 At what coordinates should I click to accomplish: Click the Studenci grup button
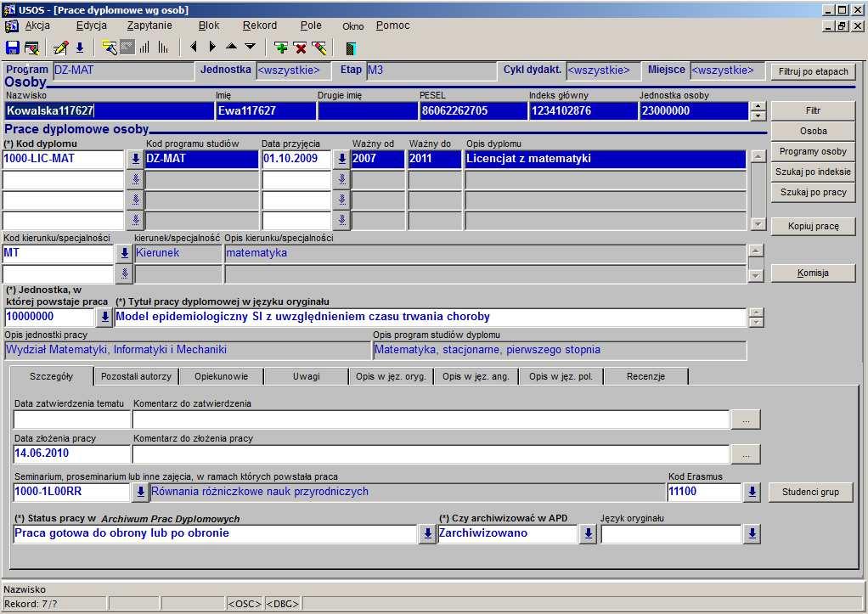pos(810,493)
